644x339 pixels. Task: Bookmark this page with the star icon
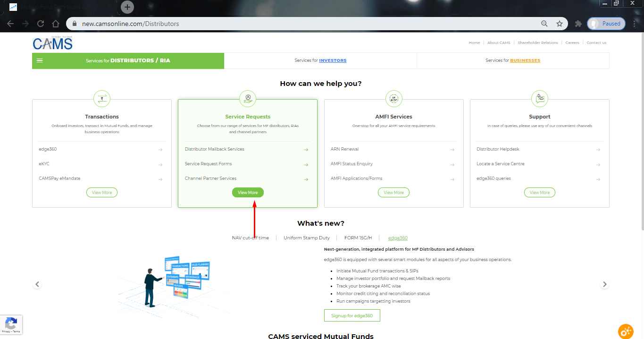(560, 24)
